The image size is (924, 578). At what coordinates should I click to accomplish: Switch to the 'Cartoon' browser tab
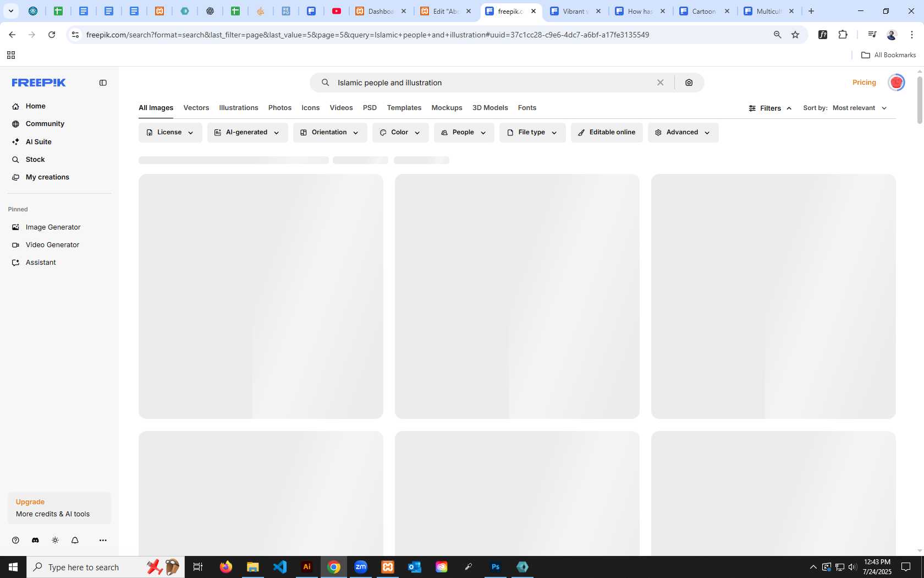point(705,11)
